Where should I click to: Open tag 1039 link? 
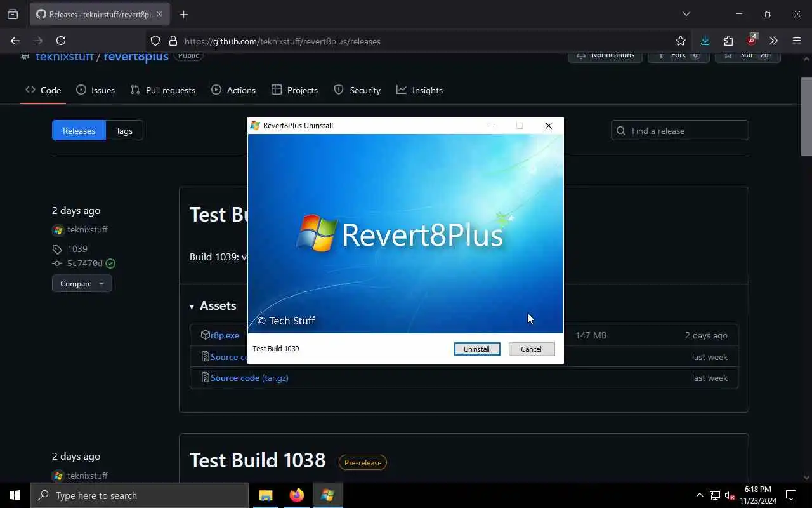coord(77,249)
